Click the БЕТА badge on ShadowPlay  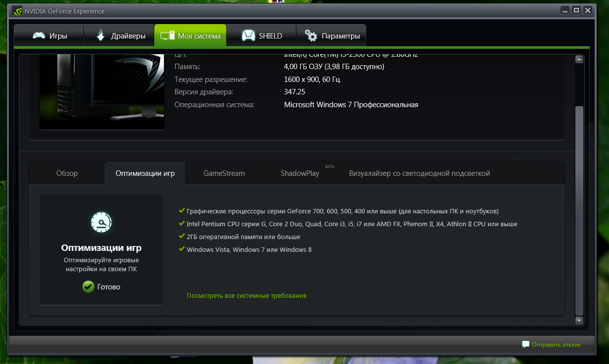tap(329, 166)
